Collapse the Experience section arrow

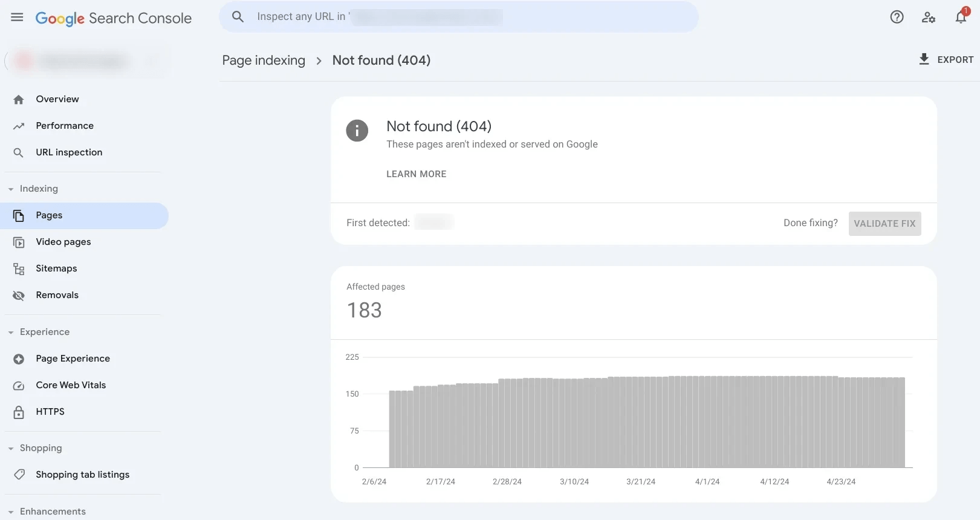[11, 333]
